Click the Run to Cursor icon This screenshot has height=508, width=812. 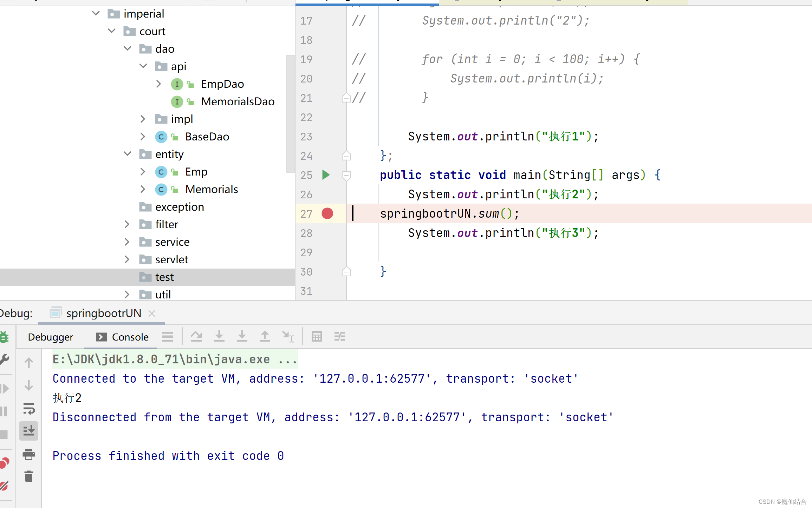pos(288,337)
